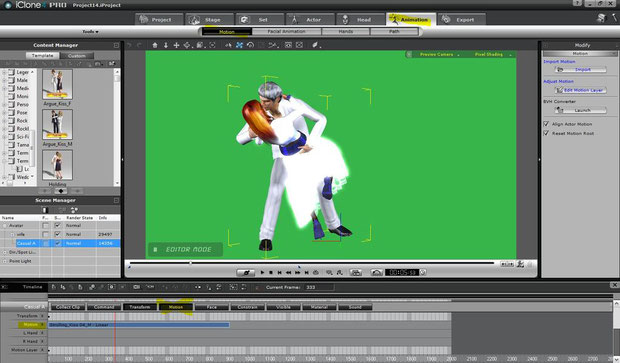Toggle Reset Motion Root checkbox

[x=546, y=133]
